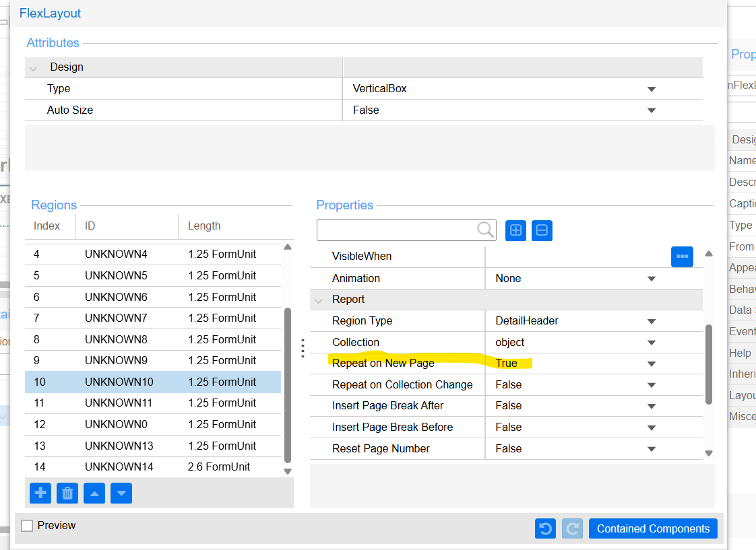Click the vertical splitter handle dots
This screenshot has height=550, width=756.
coord(303,348)
